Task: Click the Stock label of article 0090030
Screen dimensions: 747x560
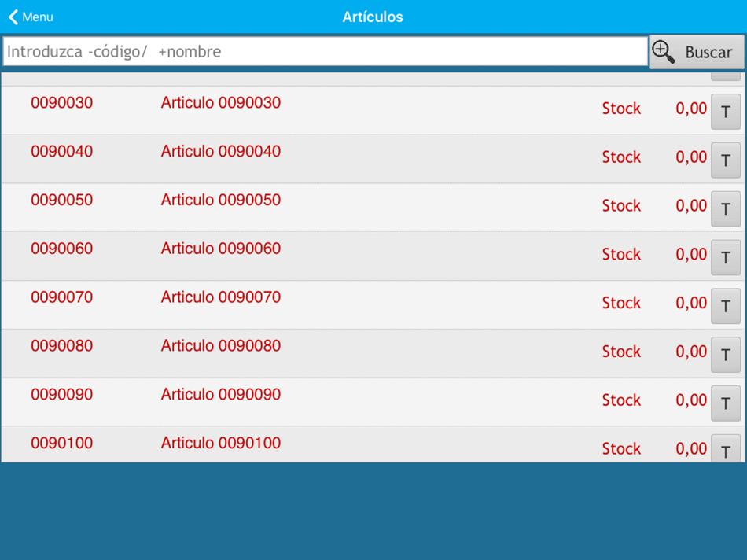Action: (621, 109)
